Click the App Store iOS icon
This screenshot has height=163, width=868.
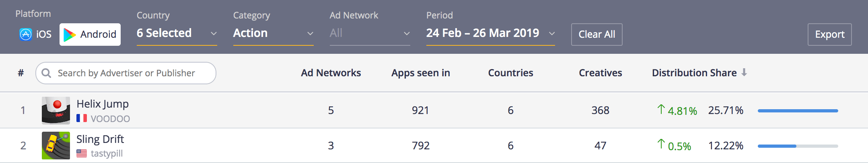tap(26, 35)
